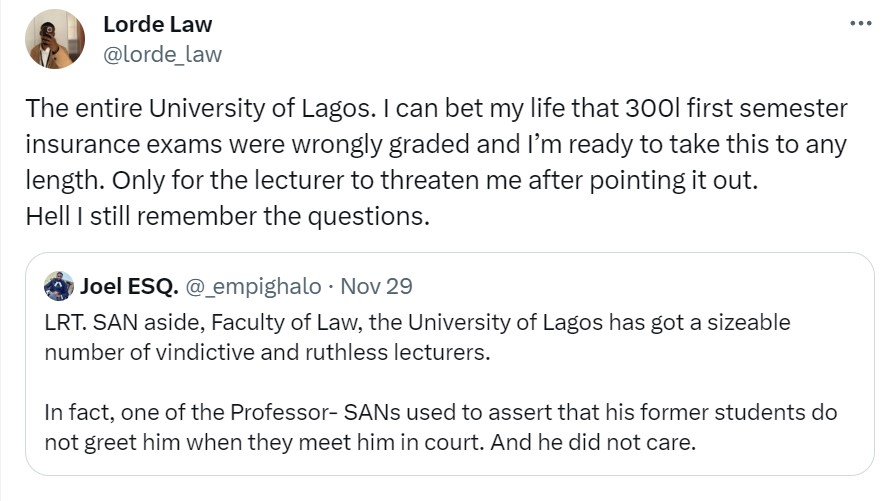The image size is (895, 501).
Task: Click the line "Hell I still remember the questions."
Action: click(x=227, y=216)
